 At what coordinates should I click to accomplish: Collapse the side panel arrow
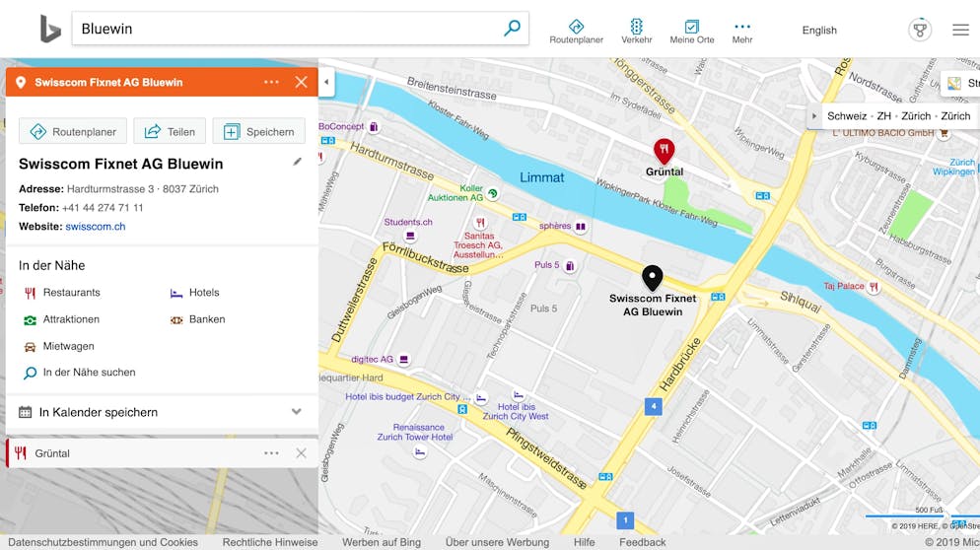point(326,82)
